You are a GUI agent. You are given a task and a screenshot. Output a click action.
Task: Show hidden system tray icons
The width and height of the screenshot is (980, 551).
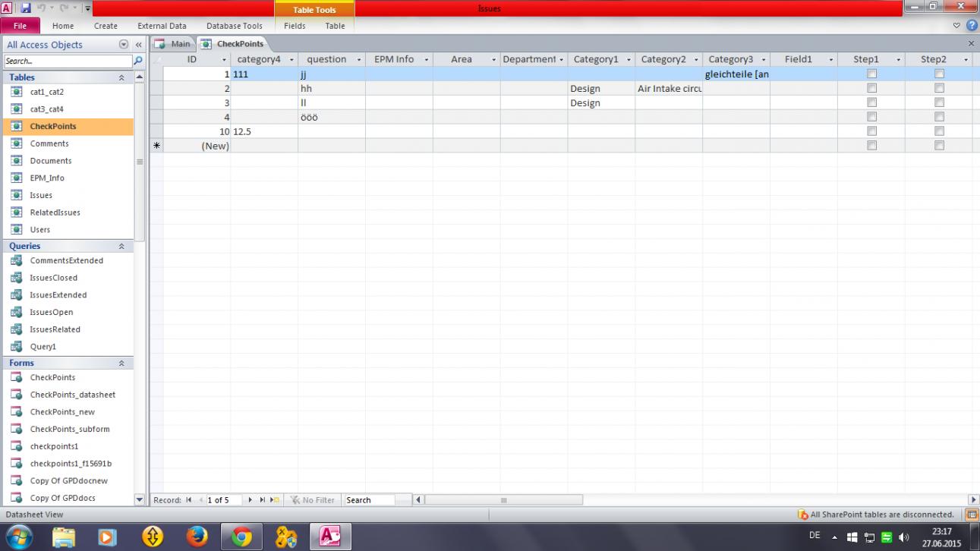click(x=834, y=537)
